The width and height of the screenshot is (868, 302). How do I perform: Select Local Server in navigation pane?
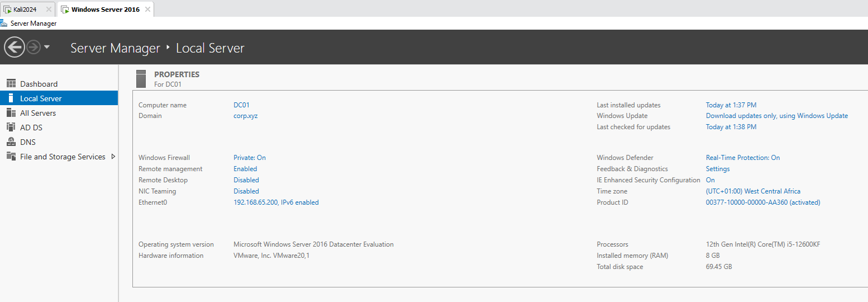(41, 98)
